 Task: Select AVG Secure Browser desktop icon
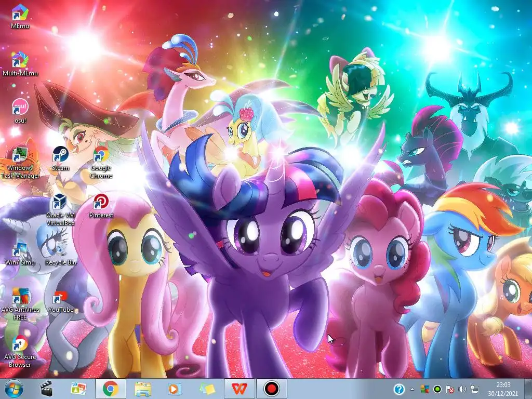(20, 352)
